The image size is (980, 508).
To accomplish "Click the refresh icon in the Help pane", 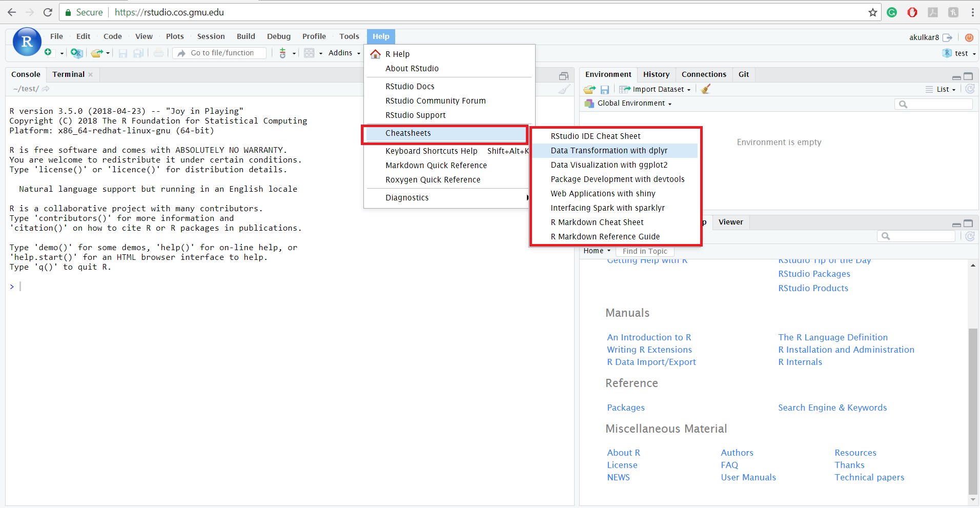I will coord(970,236).
